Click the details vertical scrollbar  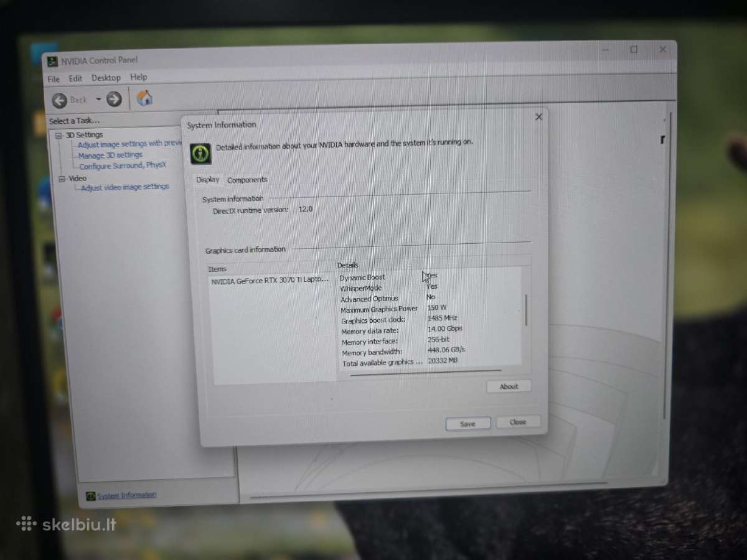point(527,310)
